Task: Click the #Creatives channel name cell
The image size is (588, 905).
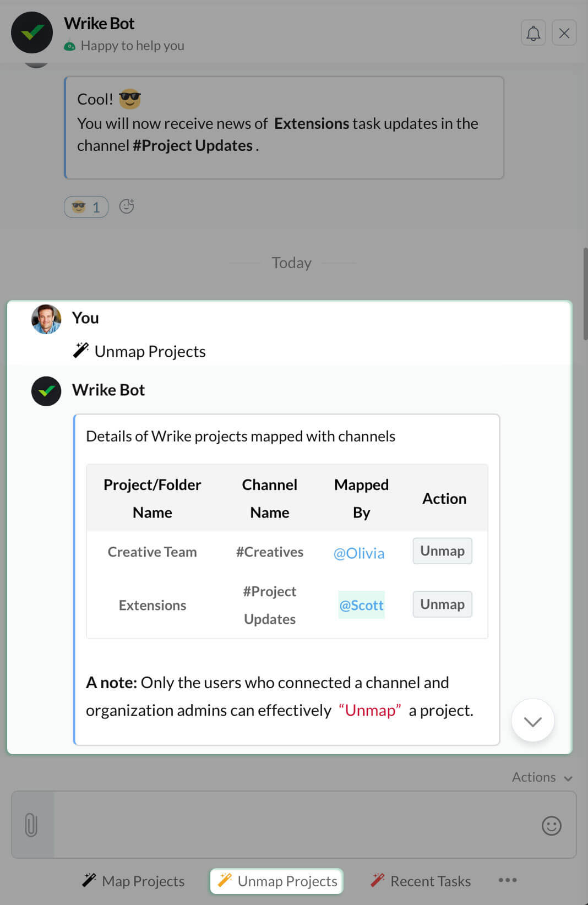Action: (x=270, y=552)
